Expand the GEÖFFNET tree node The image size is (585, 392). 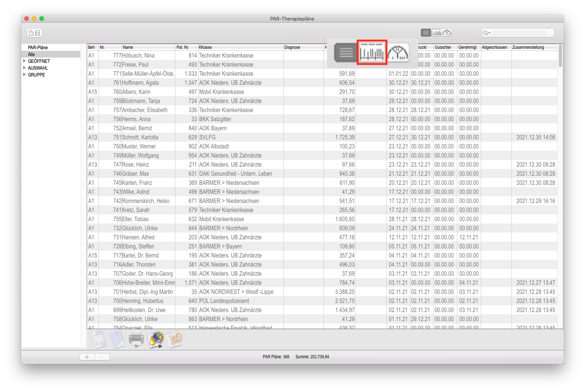point(25,61)
